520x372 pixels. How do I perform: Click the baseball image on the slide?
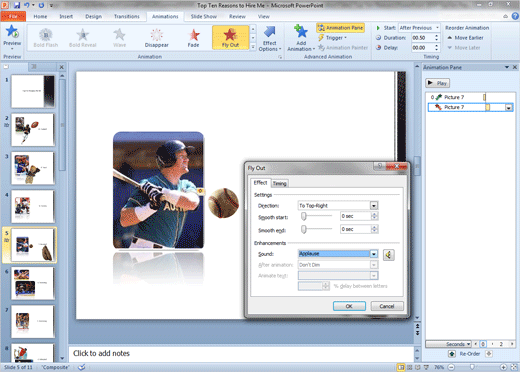[x=223, y=203]
